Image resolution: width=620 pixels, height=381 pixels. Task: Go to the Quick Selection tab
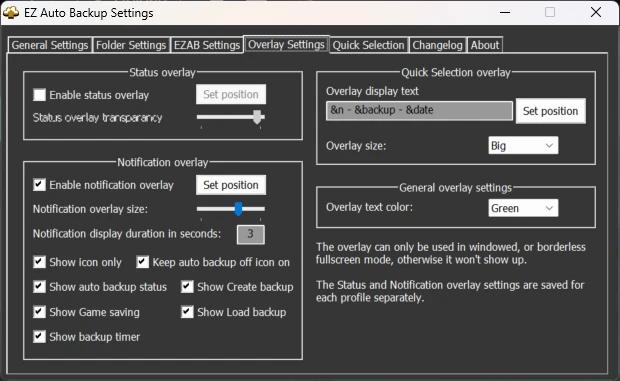[369, 45]
